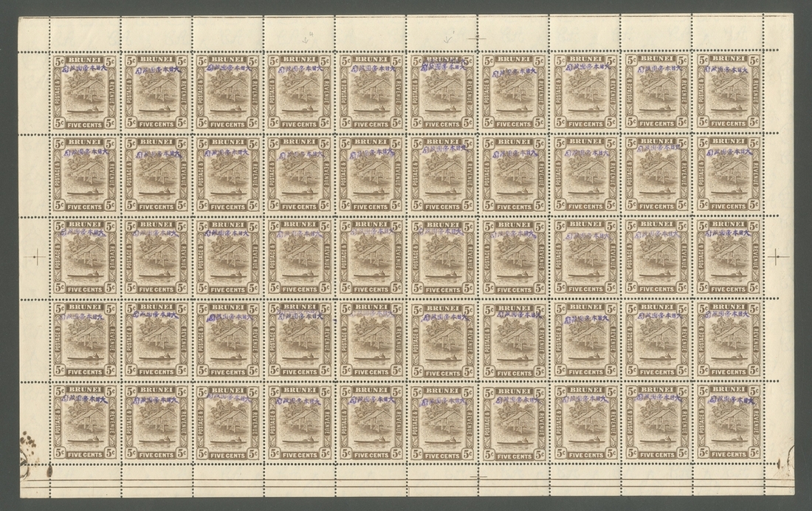Click FIVE CENTS label on bottom-left stamp
812x511 pixels.
click(x=85, y=455)
